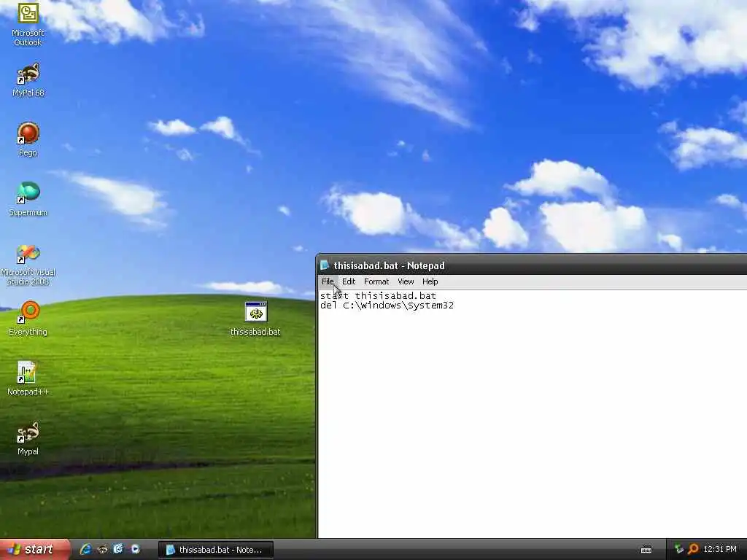Image resolution: width=747 pixels, height=560 pixels.
Task: Click the 12:31 PM system clock
Action: pyautogui.click(x=720, y=550)
